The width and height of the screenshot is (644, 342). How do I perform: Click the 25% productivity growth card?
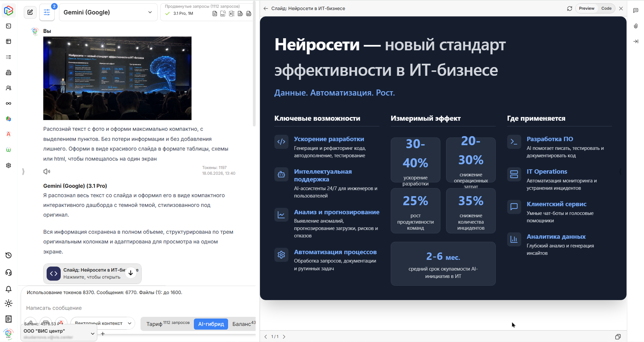(x=415, y=211)
